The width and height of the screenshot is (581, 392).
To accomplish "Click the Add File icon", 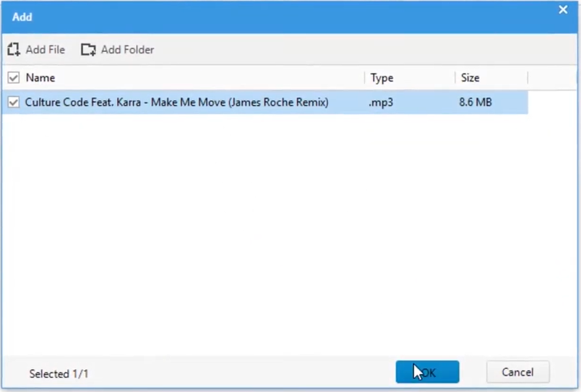I will [x=14, y=50].
